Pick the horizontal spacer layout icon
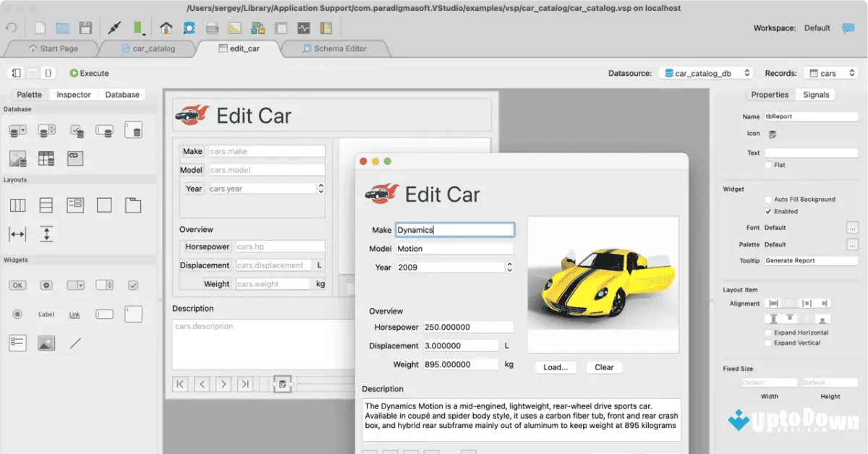Viewport: 868px width, 454px height. (x=17, y=234)
